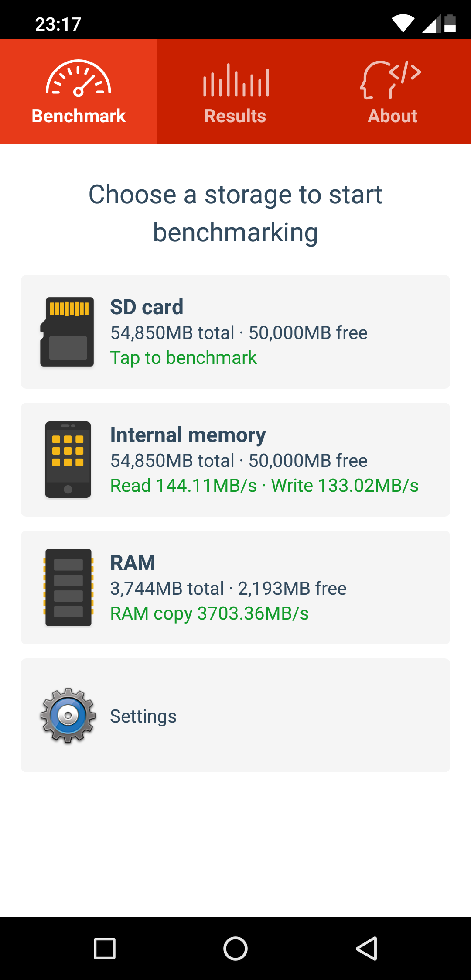
Task: Open the Results bar chart icon
Action: click(236, 80)
